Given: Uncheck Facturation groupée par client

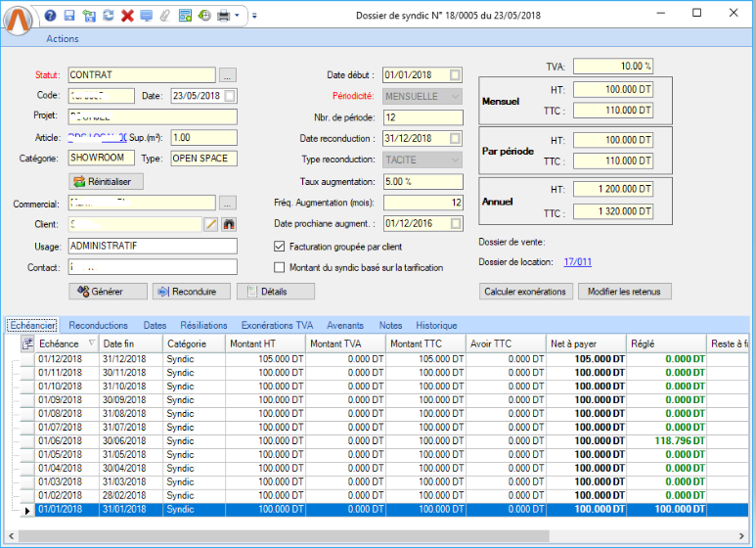Looking at the screenshot, I should [x=280, y=247].
